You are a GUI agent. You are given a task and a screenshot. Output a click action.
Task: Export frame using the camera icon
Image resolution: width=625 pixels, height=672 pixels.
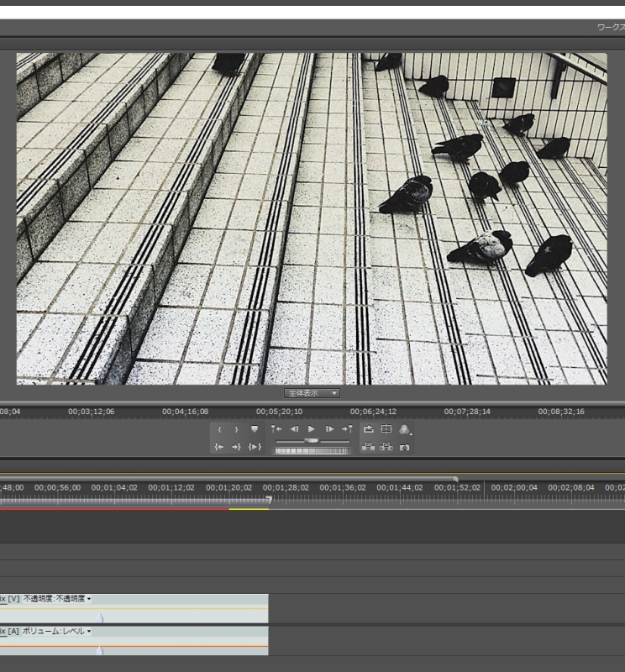[x=404, y=448]
